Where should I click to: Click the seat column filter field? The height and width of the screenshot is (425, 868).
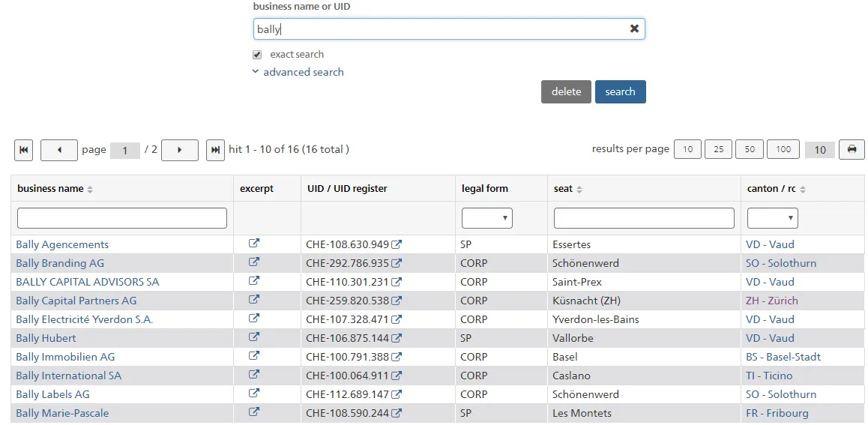click(x=644, y=218)
